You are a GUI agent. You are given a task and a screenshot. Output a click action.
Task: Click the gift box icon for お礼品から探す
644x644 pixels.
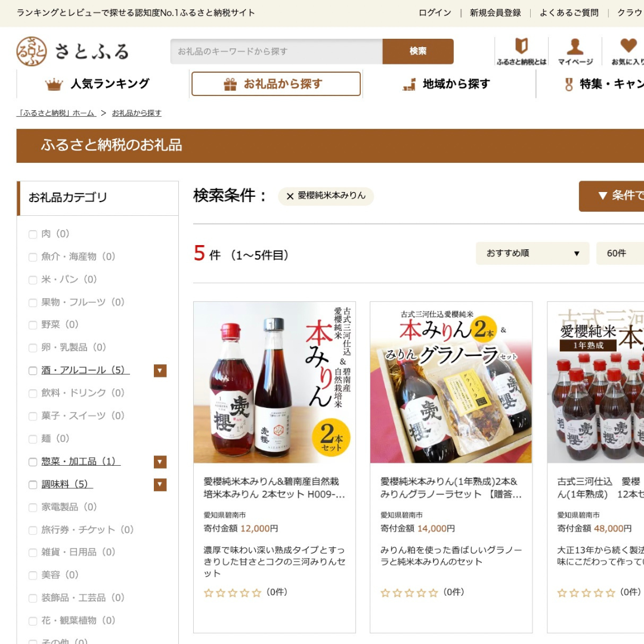tap(230, 84)
